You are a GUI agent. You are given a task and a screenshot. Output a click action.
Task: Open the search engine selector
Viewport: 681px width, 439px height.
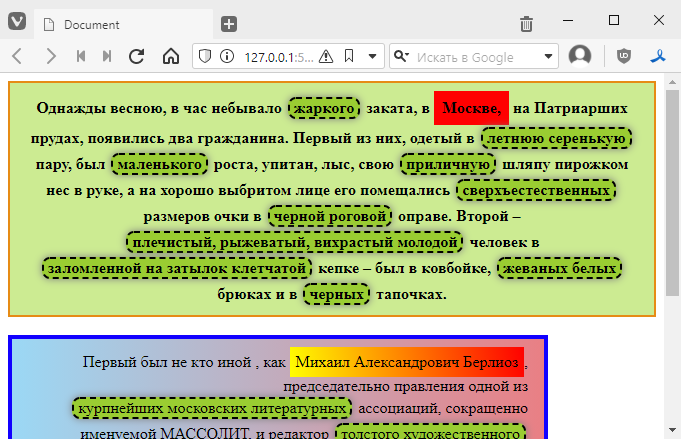tap(402, 56)
